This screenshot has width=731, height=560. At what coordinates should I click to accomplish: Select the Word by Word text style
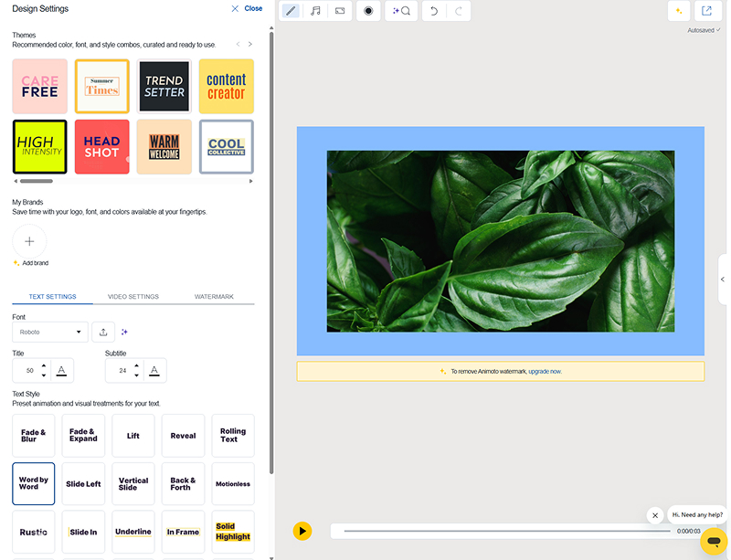coord(34,483)
